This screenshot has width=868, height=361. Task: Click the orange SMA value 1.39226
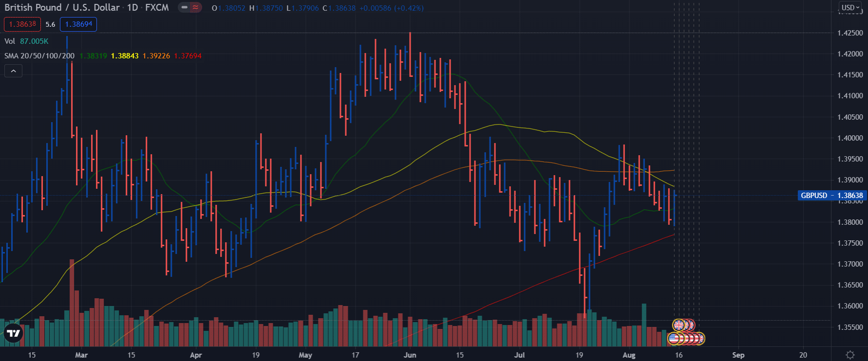point(156,56)
